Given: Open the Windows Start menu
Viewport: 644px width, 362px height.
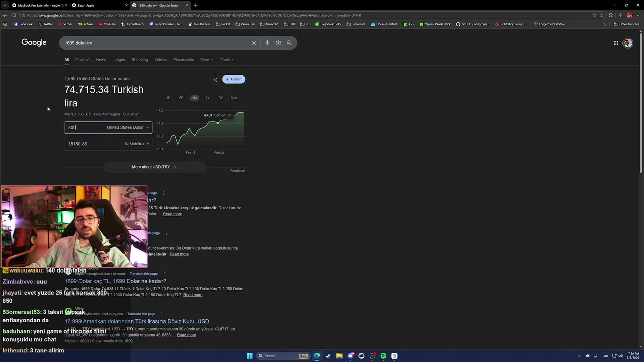Looking at the screenshot, I should click(x=249, y=356).
